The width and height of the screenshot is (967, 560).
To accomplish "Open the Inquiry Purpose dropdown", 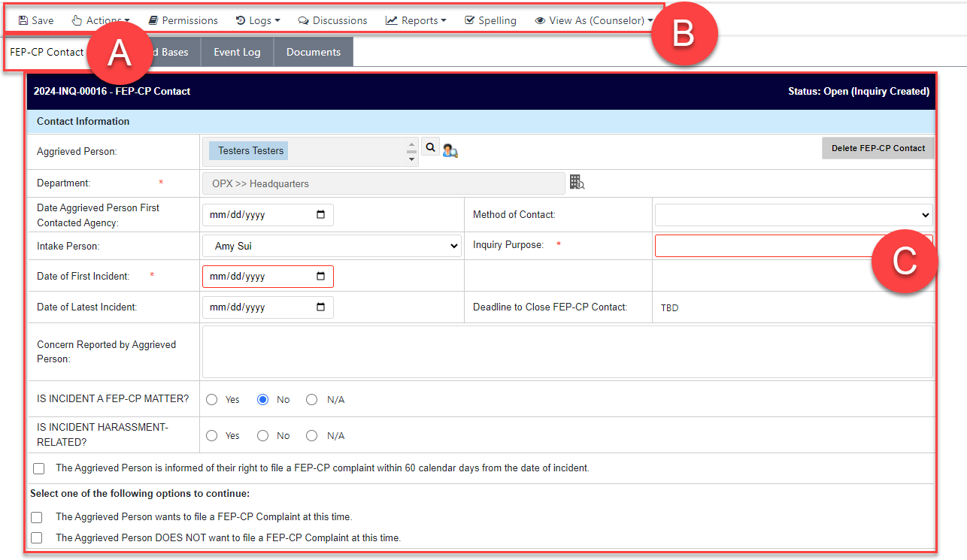I will [794, 246].
